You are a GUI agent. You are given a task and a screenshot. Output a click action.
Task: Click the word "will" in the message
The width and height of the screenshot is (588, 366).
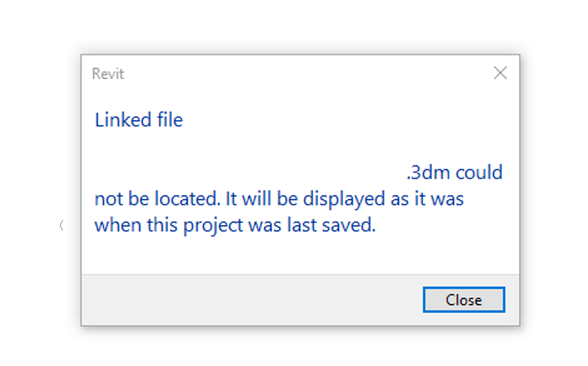(257, 199)
